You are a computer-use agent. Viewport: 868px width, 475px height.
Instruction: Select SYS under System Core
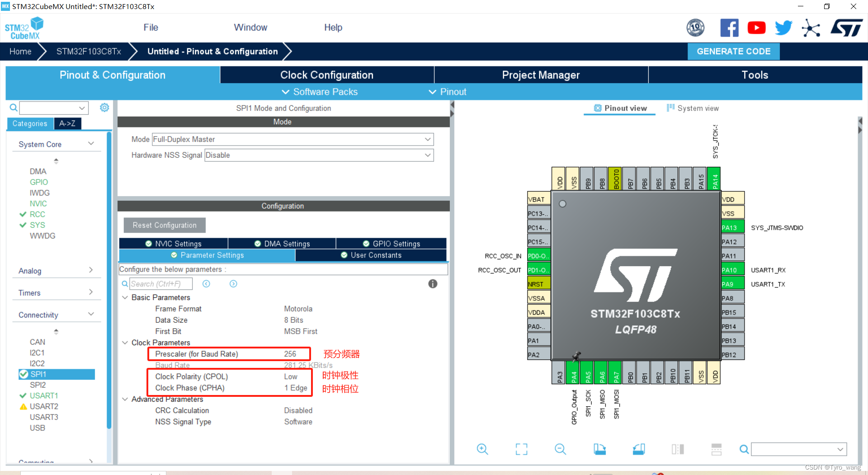[38, 225]
